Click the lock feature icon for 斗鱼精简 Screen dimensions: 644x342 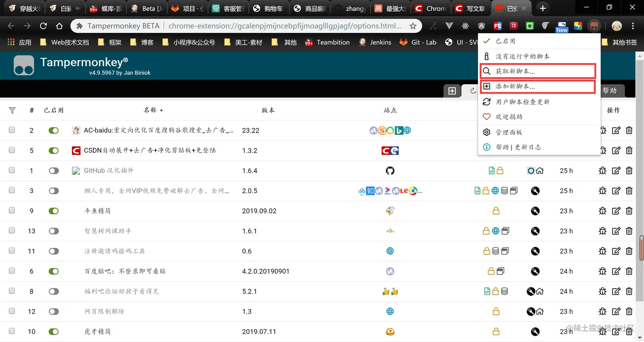[496, 211]
